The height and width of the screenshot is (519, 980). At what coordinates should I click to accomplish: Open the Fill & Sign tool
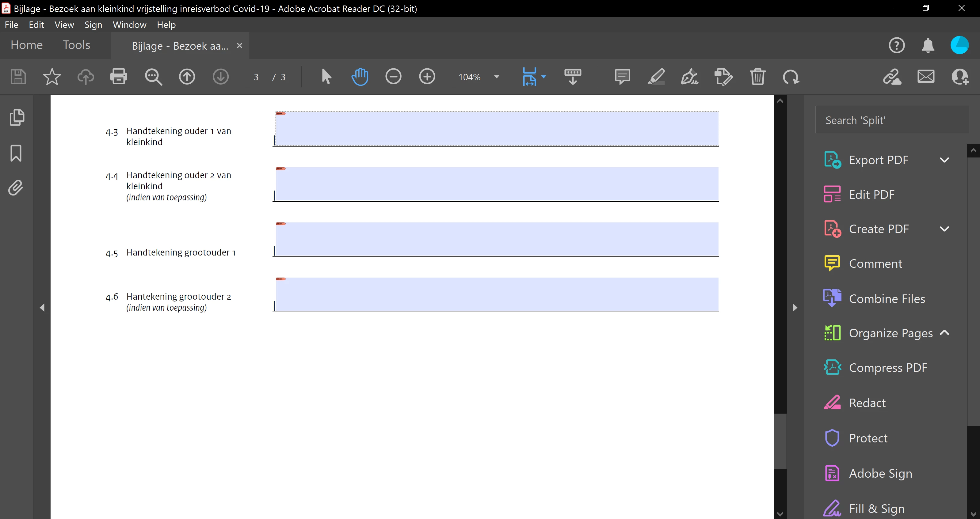876,508
